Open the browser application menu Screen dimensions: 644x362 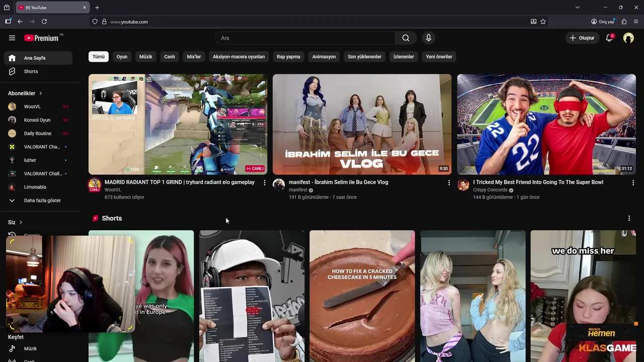click(636, 22)
